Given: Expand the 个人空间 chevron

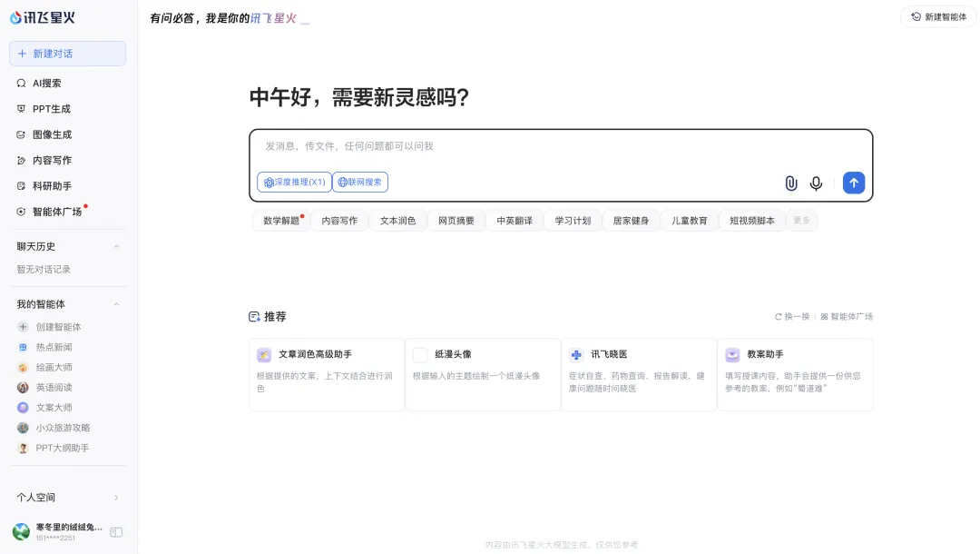Looking at the screenshot, I should click(116, 498).
